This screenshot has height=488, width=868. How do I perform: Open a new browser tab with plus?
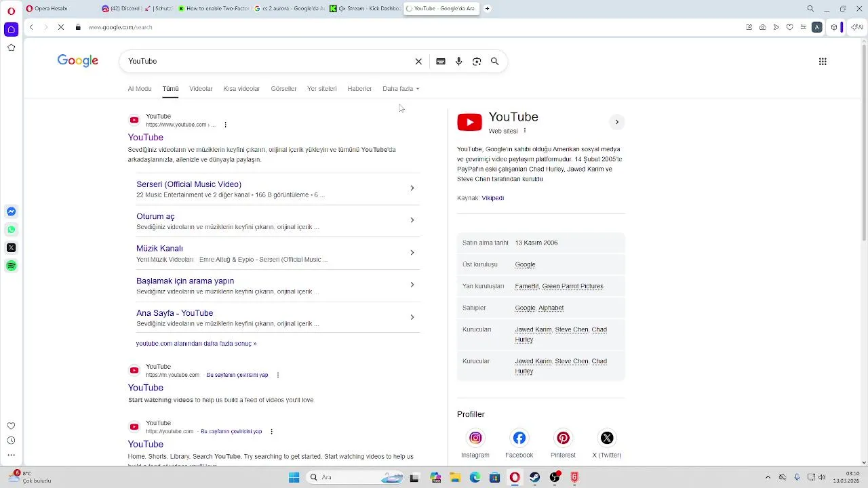487,9
